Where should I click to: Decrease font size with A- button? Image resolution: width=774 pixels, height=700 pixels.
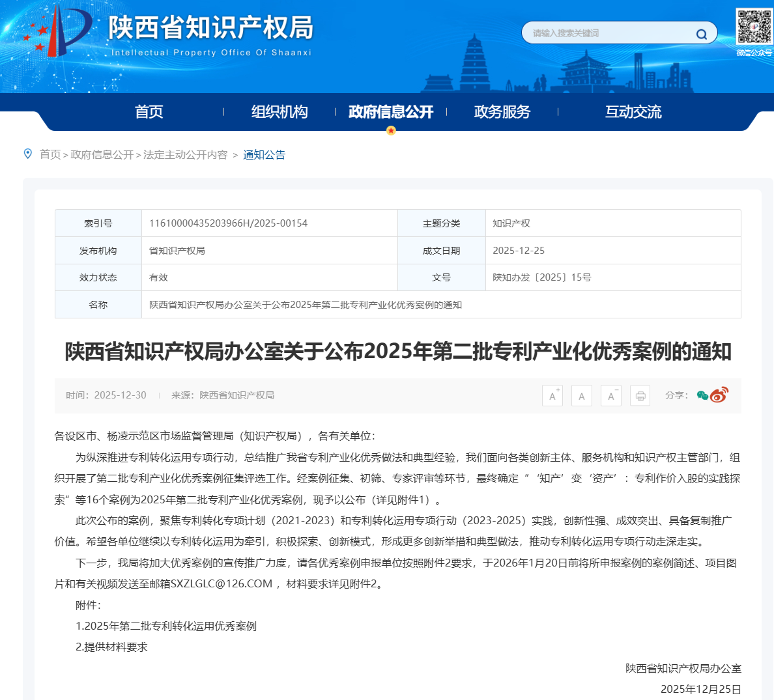pyautogui.click(x=611, y=395)
